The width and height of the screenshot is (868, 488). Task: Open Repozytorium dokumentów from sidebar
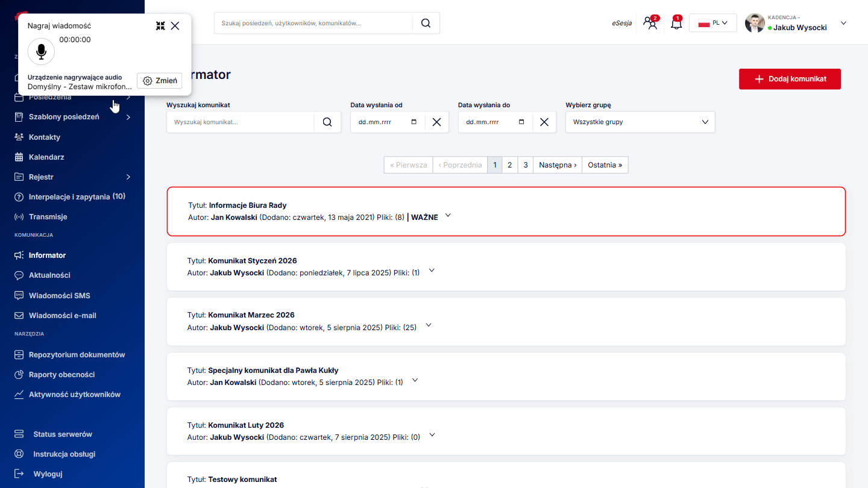77,355
